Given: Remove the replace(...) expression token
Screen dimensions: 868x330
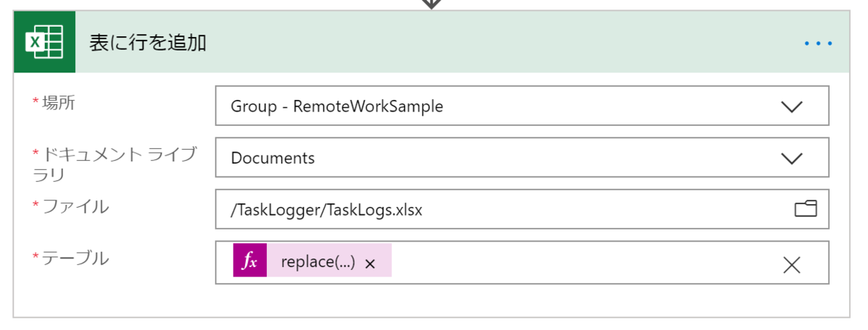Looking at the screenshot, I should pyautogui.click(x=370, y=264).
